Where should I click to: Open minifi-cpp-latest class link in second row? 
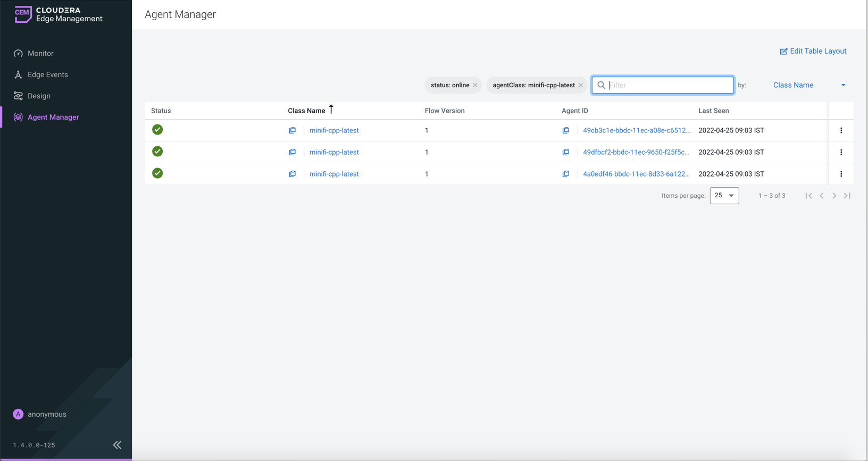334,152
